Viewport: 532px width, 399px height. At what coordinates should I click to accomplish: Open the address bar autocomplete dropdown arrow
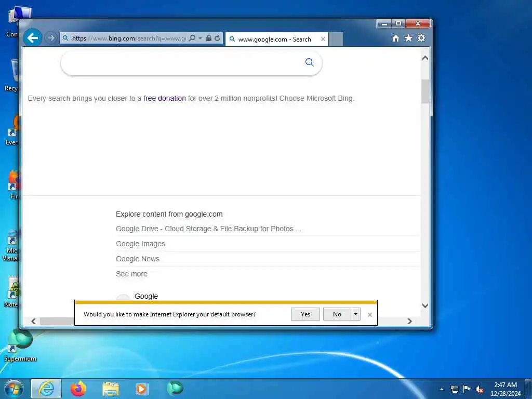pos(200,38)
